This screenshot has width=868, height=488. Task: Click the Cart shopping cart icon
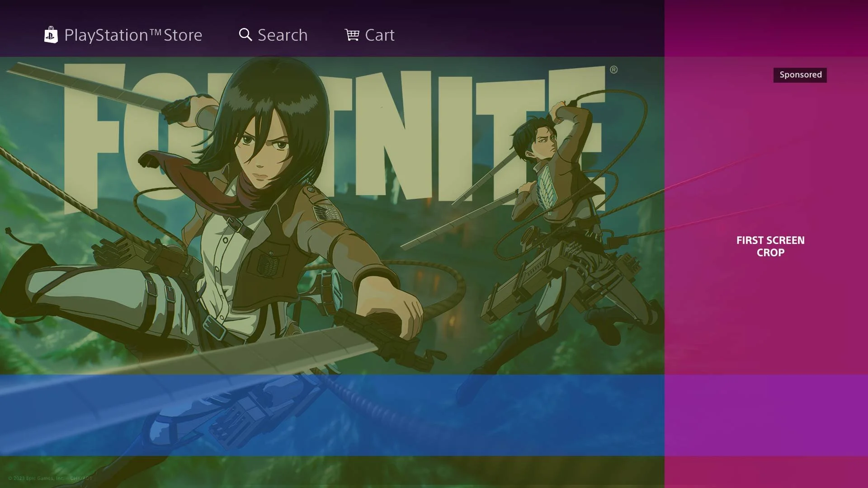pos(352,35)
